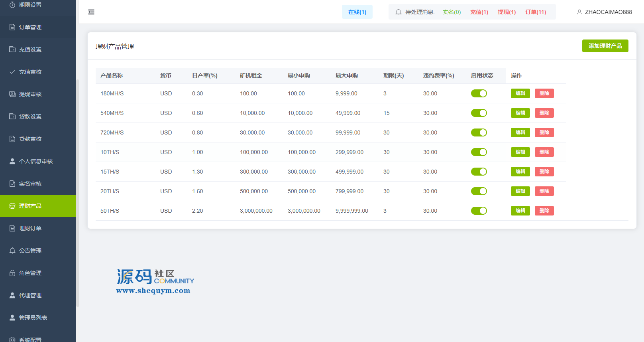Edit the 540MH/S product row
This screenshot has width=644, height=342.
tap(520, 113)
